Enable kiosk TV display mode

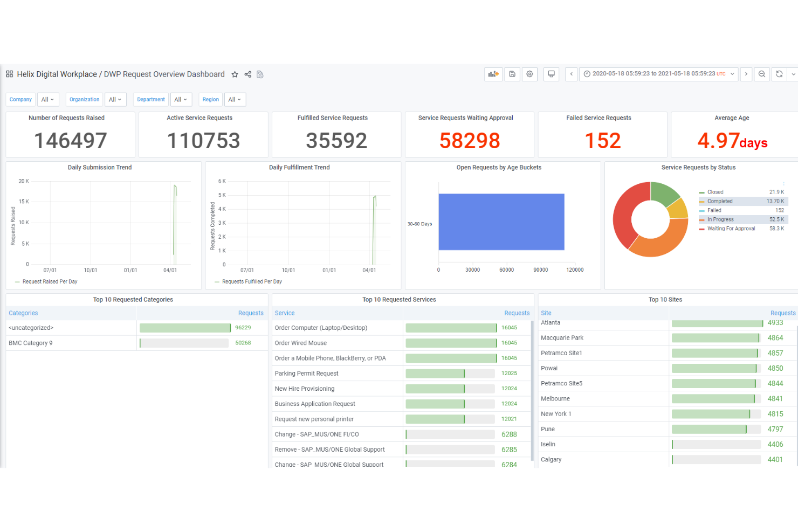click(x=551, y=74)
